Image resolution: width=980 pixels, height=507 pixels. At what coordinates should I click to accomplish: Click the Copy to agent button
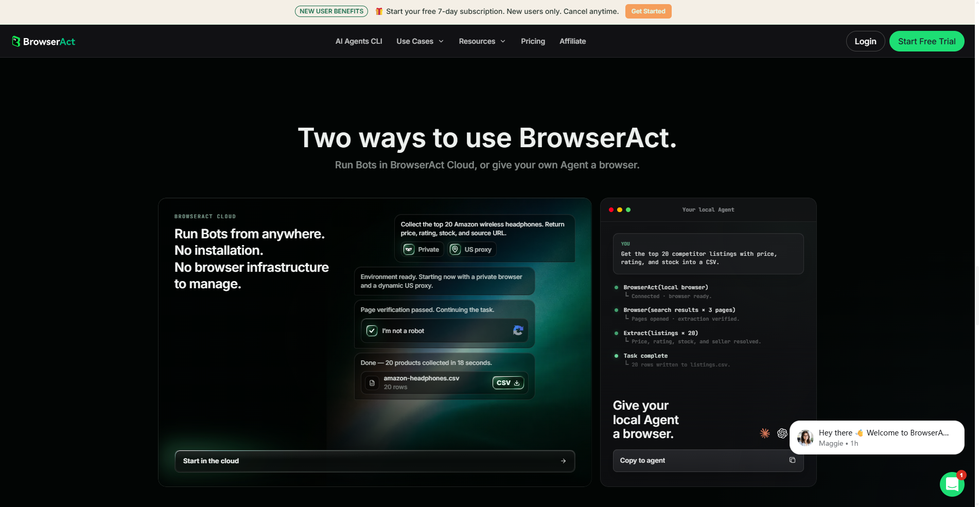708,461
